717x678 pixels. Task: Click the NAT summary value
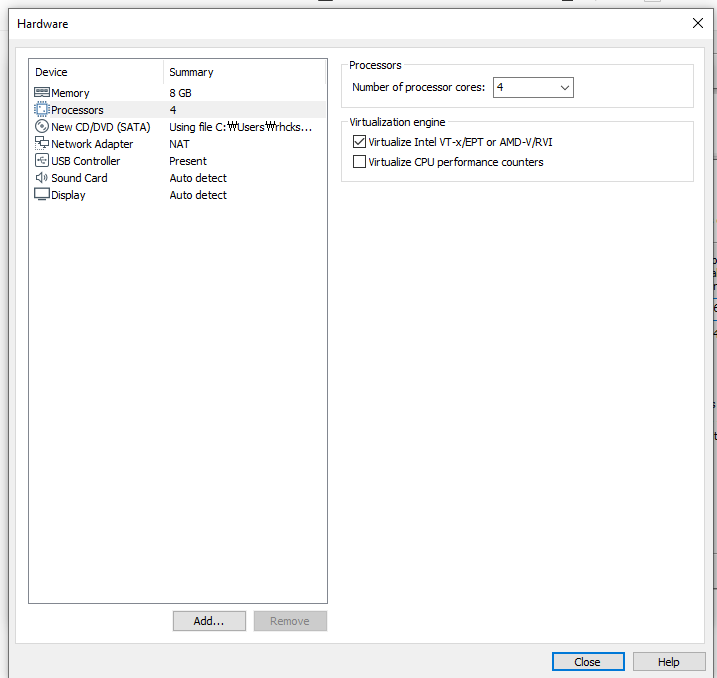(x=179, y=144)
